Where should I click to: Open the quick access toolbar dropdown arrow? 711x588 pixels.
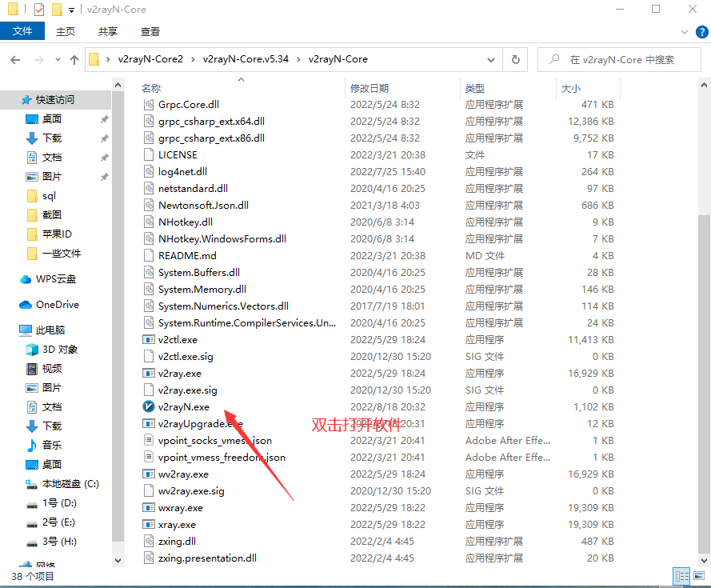[71, 10]
